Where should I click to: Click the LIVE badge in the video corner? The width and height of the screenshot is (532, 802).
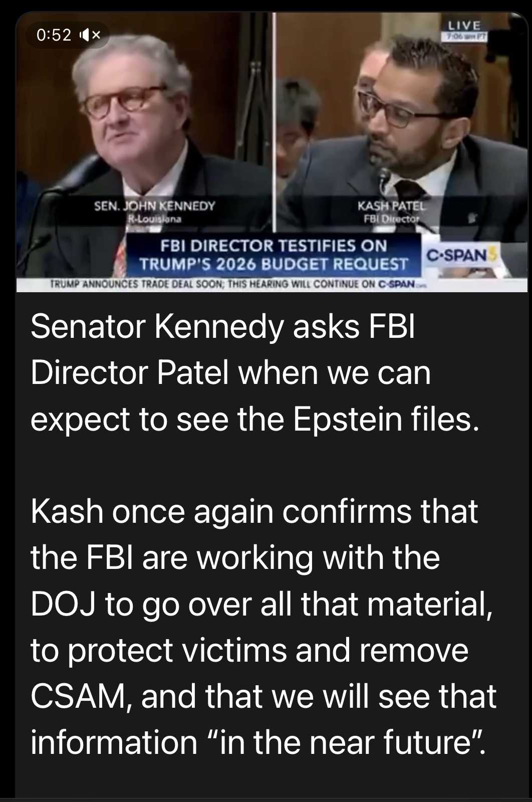click(x=464, y=26)
